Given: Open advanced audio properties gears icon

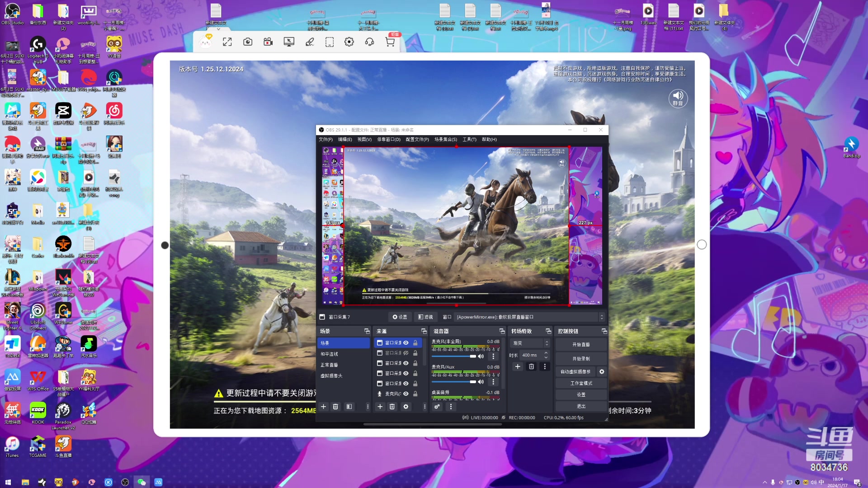Looking at the screenshot, I should pos(437,407).
